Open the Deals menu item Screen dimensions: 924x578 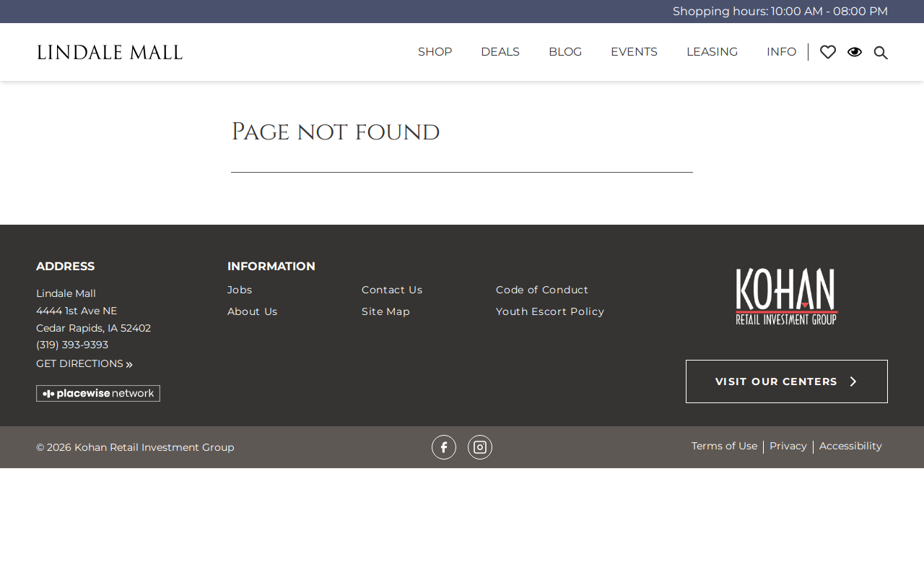[x=500, y=52]
